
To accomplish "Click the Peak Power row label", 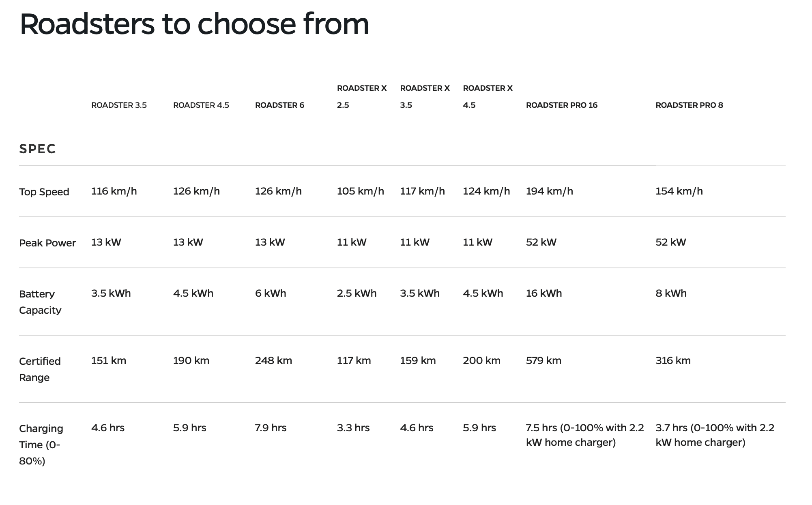I will (x=47, y=243).
